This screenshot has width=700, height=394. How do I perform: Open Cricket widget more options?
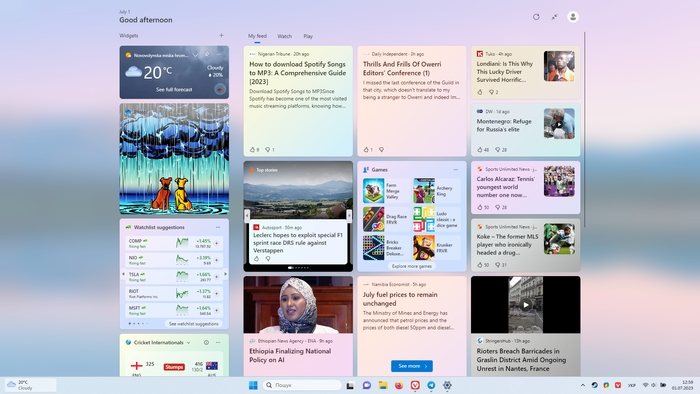218,343
